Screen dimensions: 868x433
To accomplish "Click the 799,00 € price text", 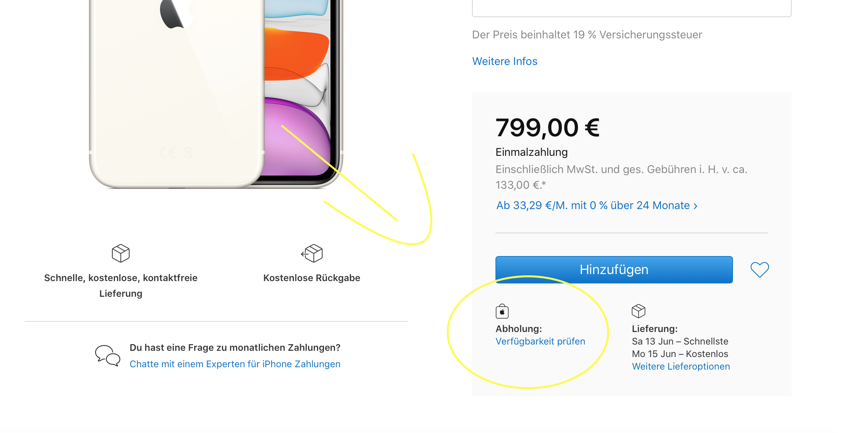I will click(x=547, y=128).
